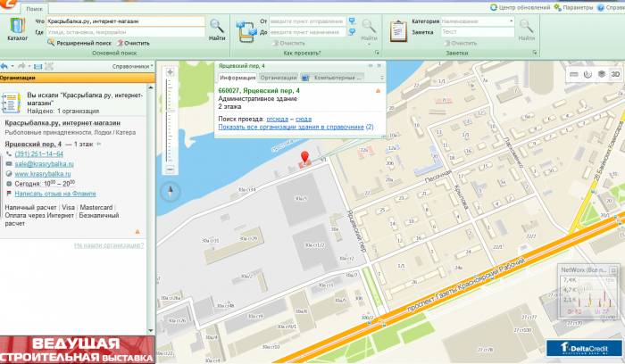Pick departure point on map icon
This screenshot has height=364, width=625.
(352, 21)
